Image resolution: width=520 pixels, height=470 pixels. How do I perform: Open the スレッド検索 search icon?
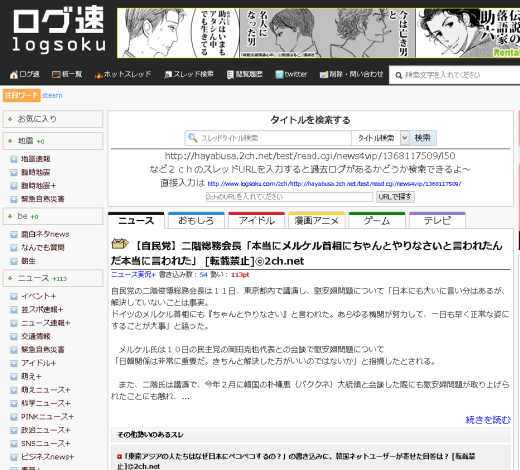coord(168,75)
